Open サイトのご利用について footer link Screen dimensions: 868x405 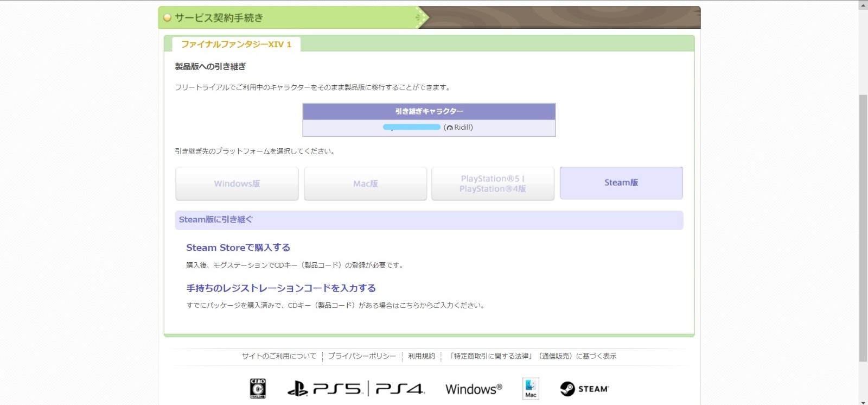[x=279, y=356]
